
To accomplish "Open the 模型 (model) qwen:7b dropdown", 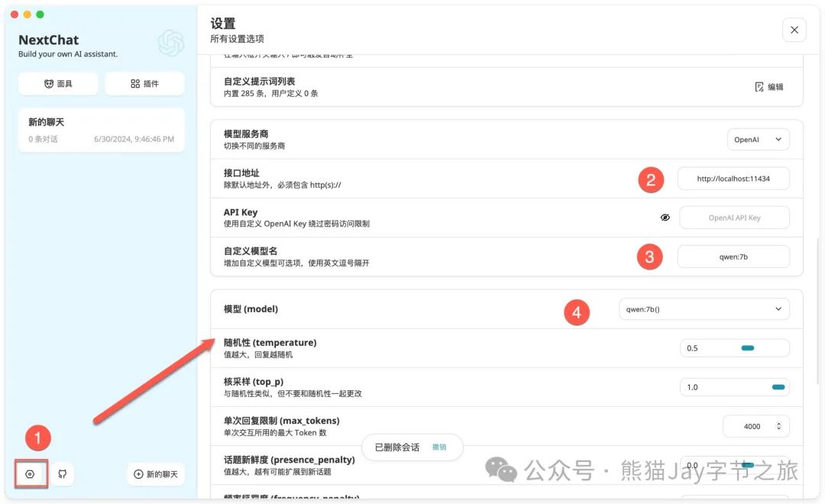I will (x=704, y=309).
